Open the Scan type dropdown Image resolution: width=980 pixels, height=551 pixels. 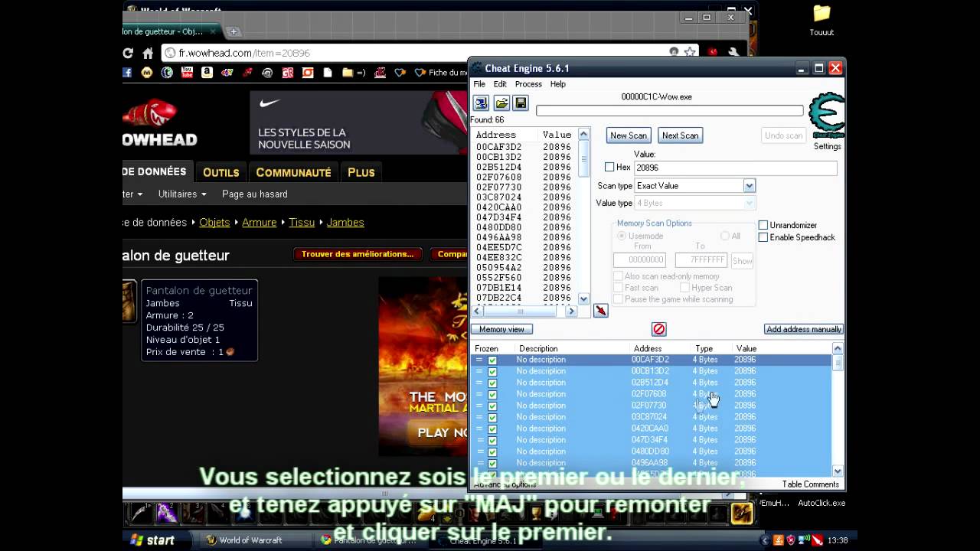749,186
